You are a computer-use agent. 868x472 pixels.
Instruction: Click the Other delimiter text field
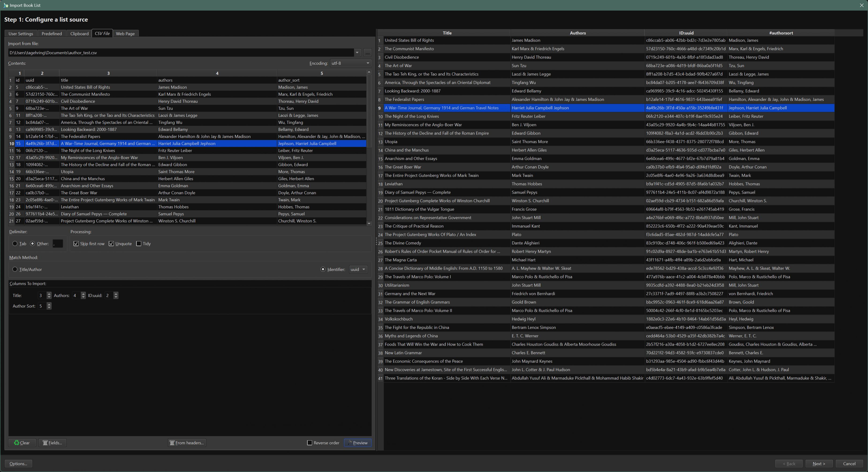pos(58,243)
